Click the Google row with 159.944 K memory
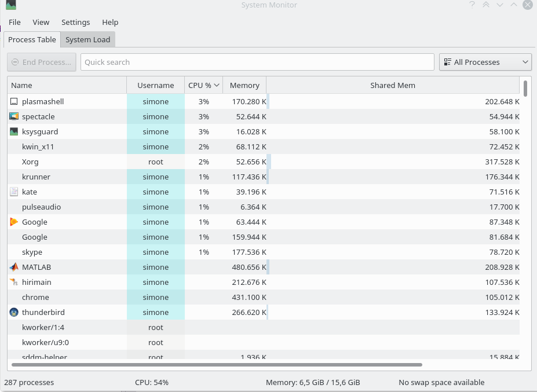537x392 pixels. coord(264,237)
